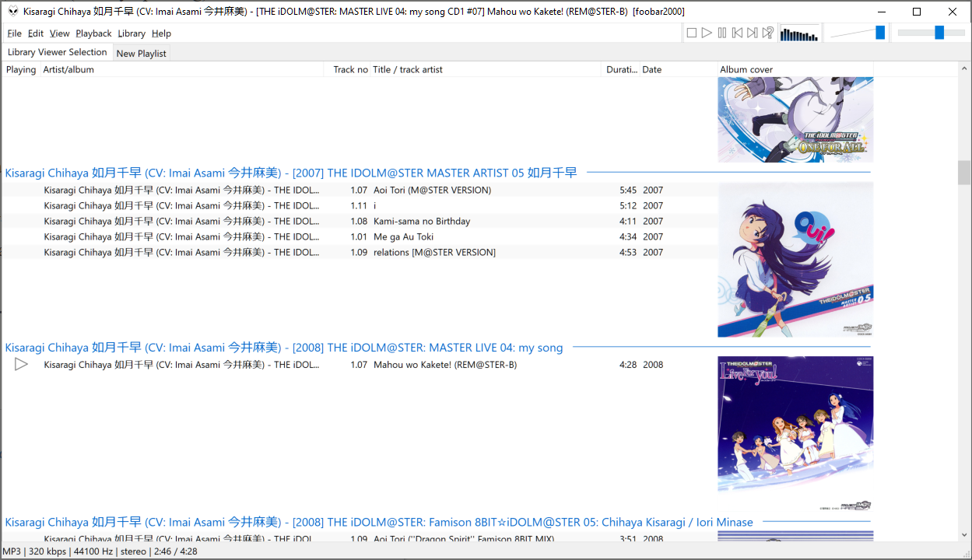Select track relations [M@STER VERSION]

coord(360,252)
